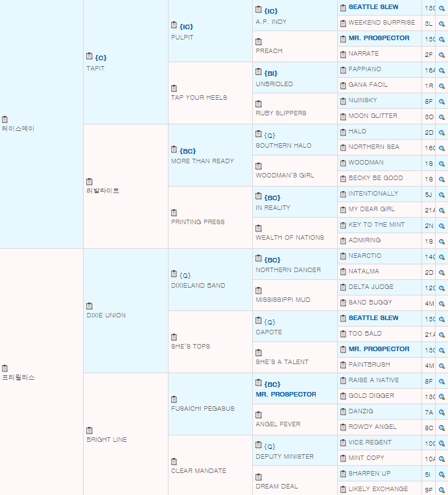Click the SHE'S A TALENT entry
The image size is (448, 495).
pyautogui.click(x=282, y=362)
